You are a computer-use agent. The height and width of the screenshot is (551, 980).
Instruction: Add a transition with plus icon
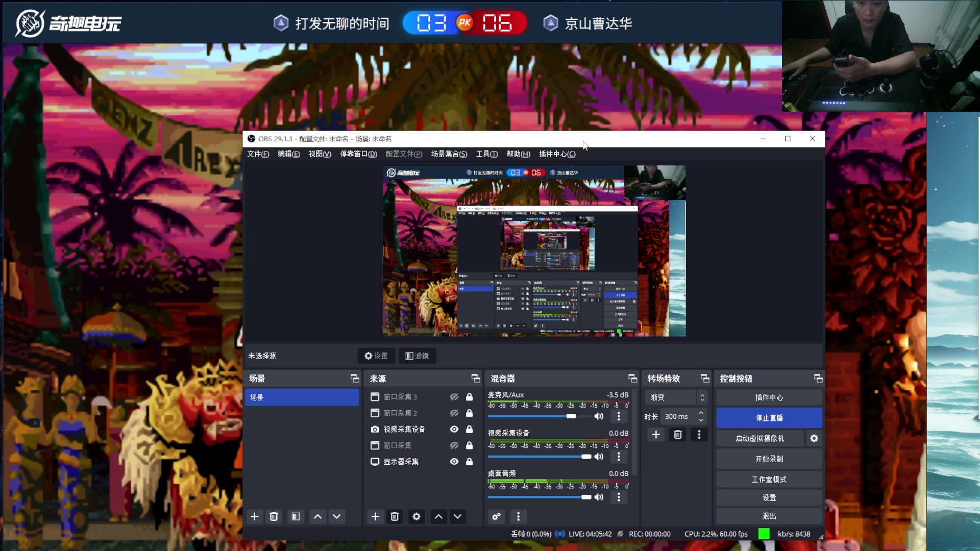(x=656, y=435)
